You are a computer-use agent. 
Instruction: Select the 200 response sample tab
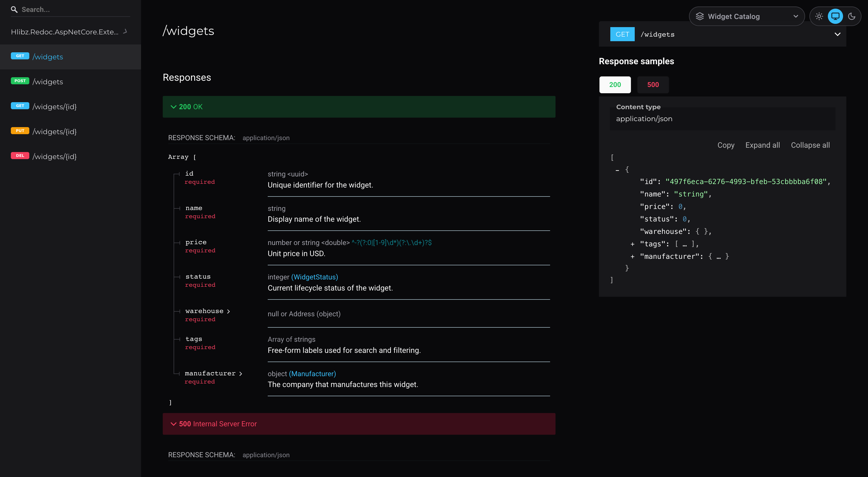tap(615, 85)
